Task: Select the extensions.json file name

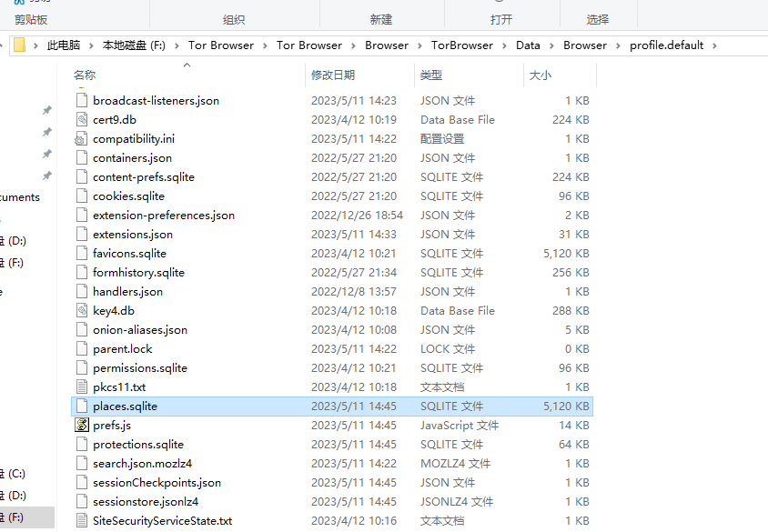Action: [x=133, y=235]
